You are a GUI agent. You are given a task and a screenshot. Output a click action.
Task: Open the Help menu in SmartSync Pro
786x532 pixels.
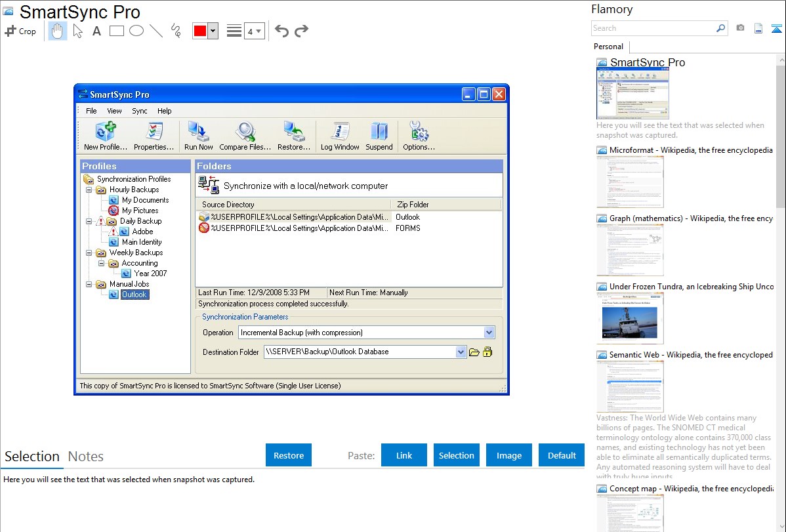point(165,111)
